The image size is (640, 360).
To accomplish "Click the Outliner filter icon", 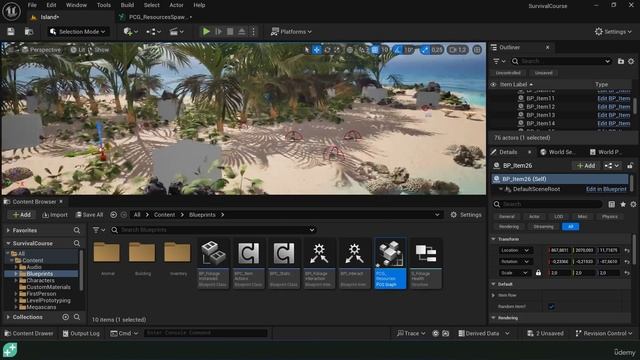I will click(499, 61).
